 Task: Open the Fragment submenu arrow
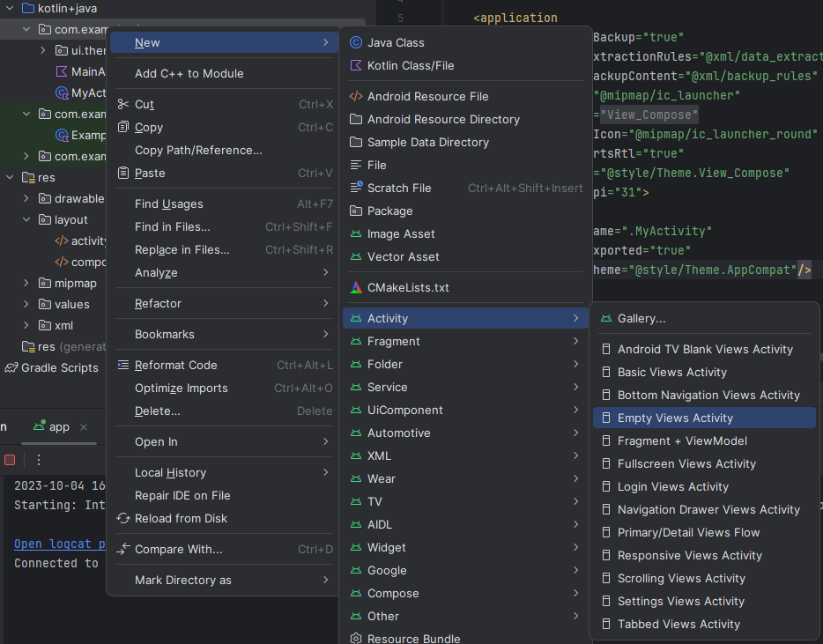click(x=575, y=341)
